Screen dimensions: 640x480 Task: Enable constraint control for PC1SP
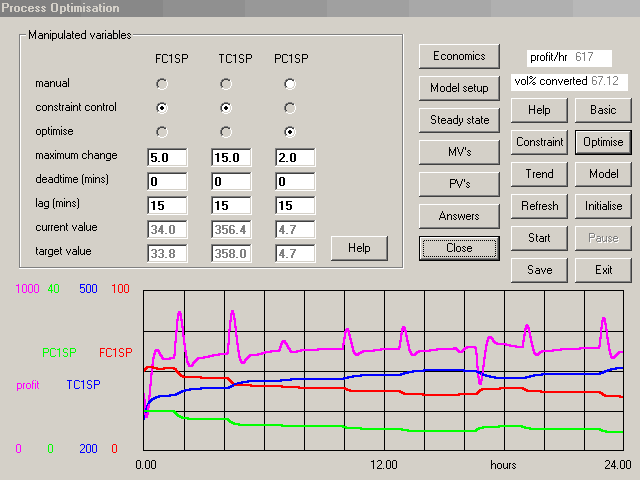tap(290, 107)
